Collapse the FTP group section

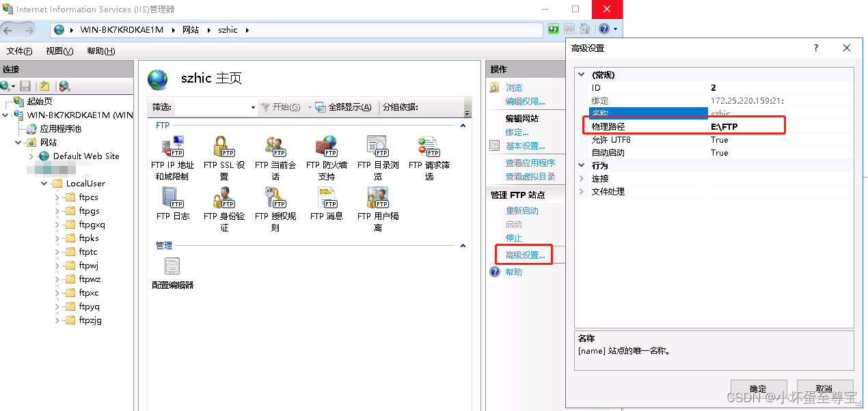463,126
